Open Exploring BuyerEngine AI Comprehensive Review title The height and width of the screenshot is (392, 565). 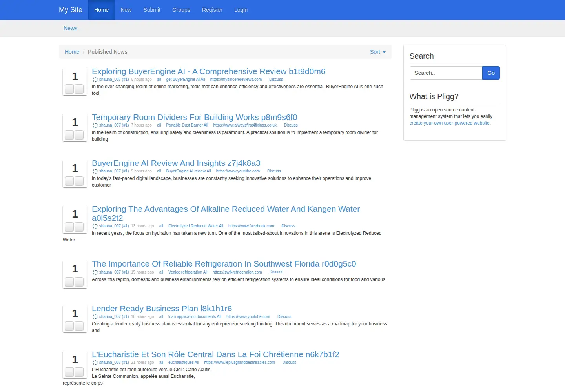click(x=209, y=71)
